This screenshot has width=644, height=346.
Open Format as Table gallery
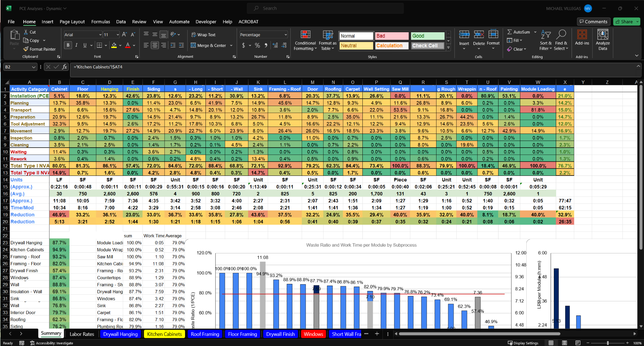click(328, 40)
